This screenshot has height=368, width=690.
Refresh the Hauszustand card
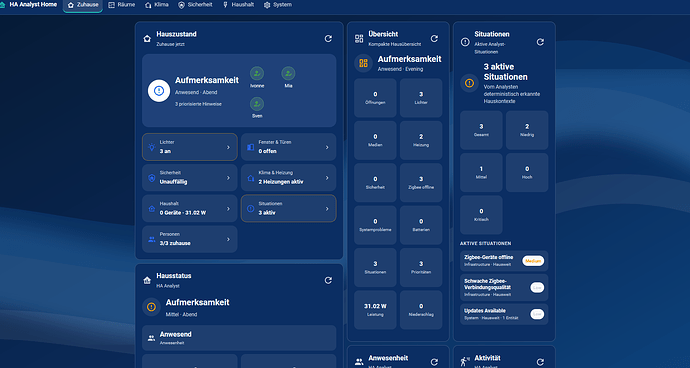point(328,39)
